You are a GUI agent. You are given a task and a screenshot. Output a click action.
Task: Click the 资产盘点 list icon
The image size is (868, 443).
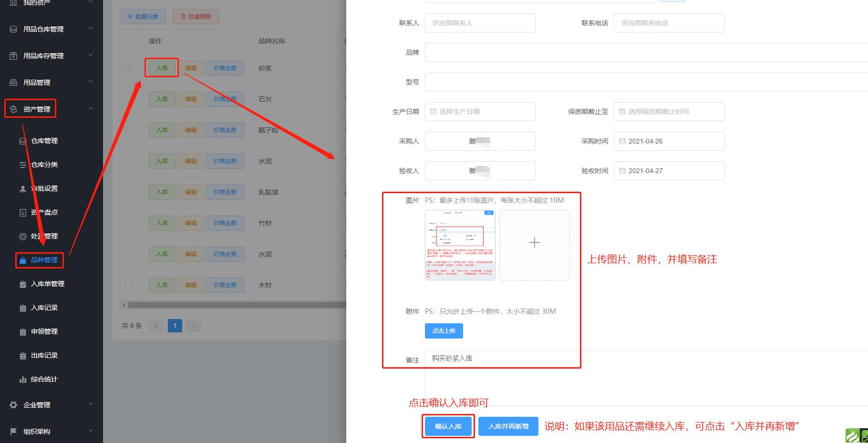[x=22, y=212]
